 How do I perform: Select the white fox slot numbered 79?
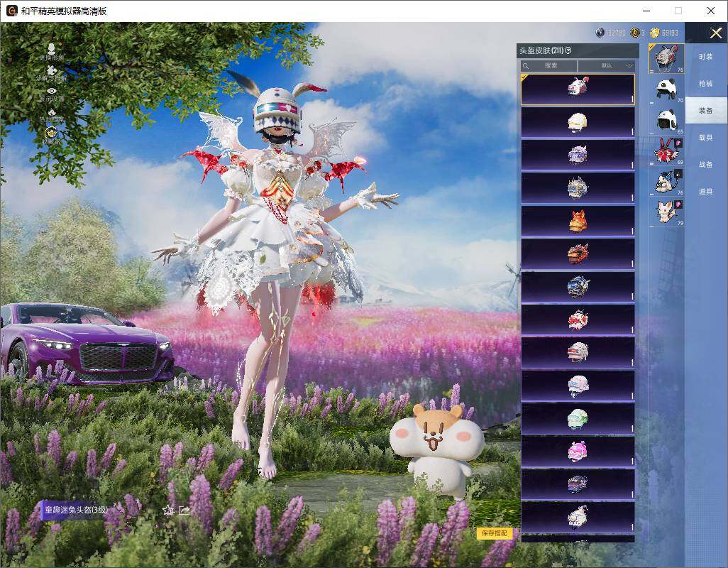667,212
